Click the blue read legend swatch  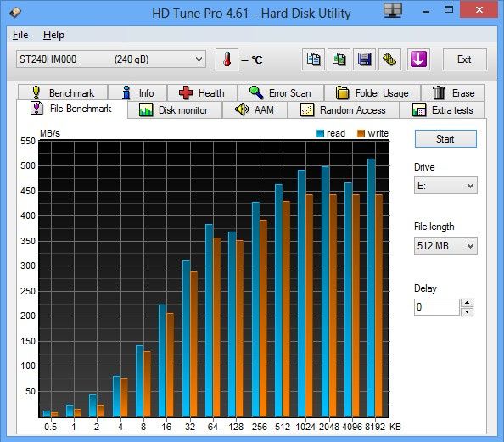tap(320, 134)
